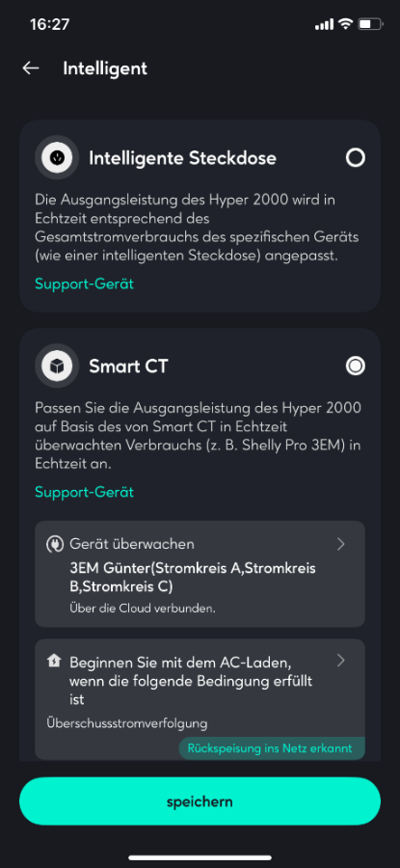This screenshot has height=868, width=400.
Task: Tap Rückspeisung ins Netz erkannt badge
Action: (x=272, y=748)
